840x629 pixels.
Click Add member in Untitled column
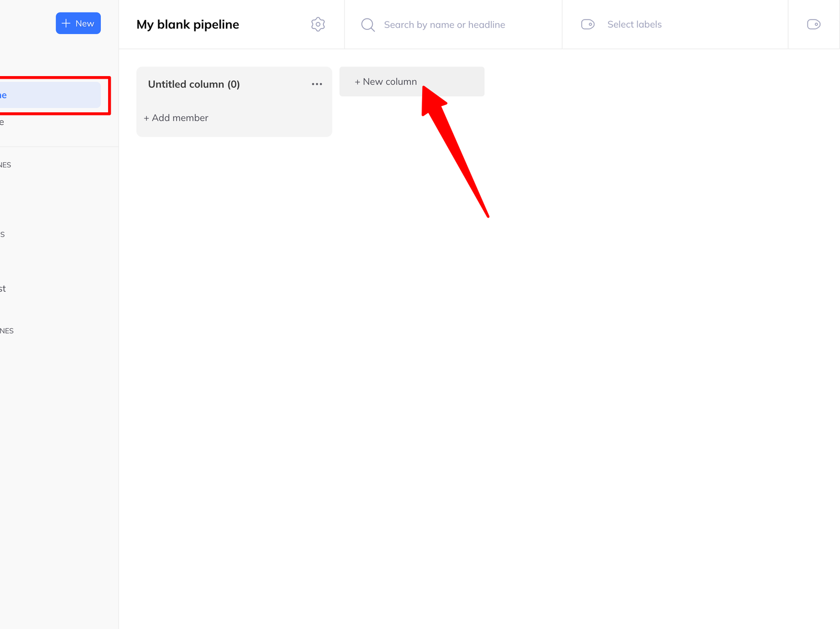click(176, 118)
